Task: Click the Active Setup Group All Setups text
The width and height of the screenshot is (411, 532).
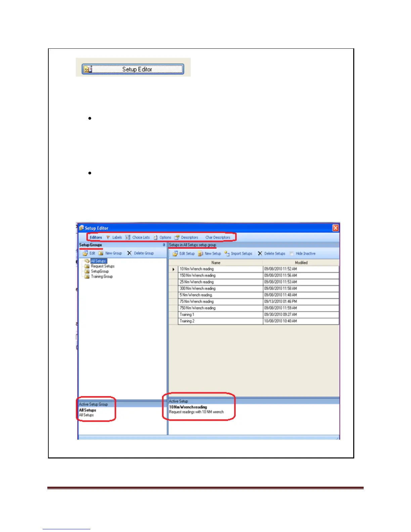Action: [87, 410]
